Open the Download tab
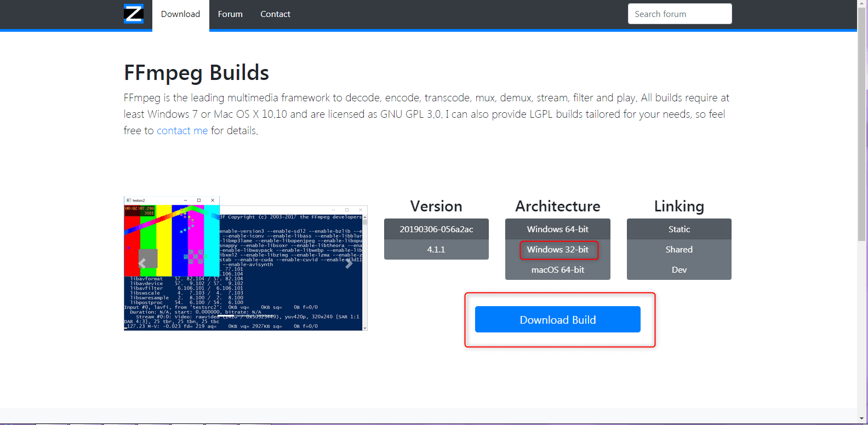The height and width of the screenshot is (425, 868). (180, 14)
